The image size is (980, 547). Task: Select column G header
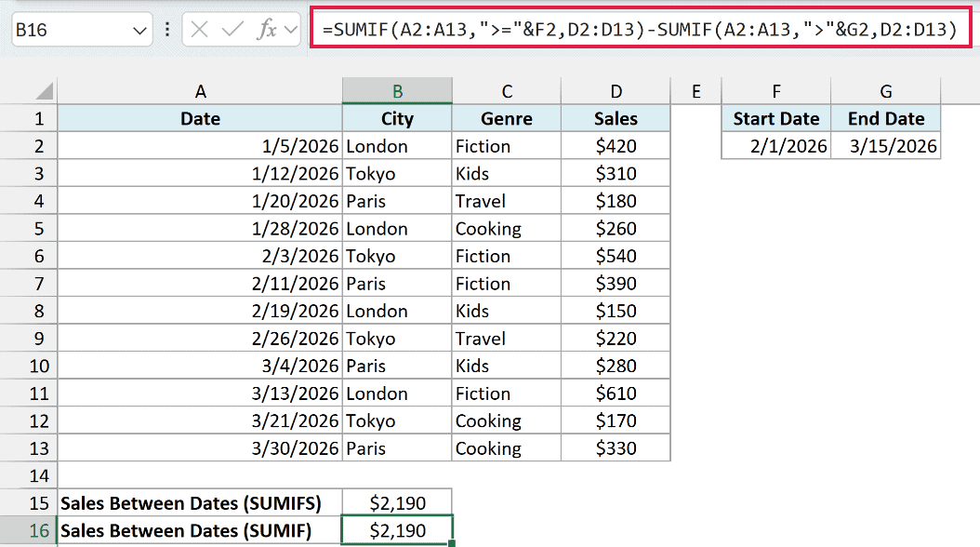[x=885, y=91]
